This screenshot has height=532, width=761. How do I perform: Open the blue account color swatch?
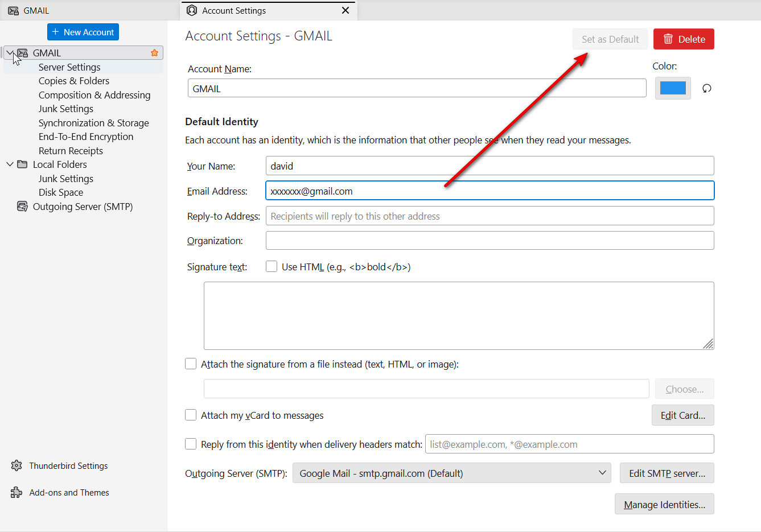coord(672,88)
